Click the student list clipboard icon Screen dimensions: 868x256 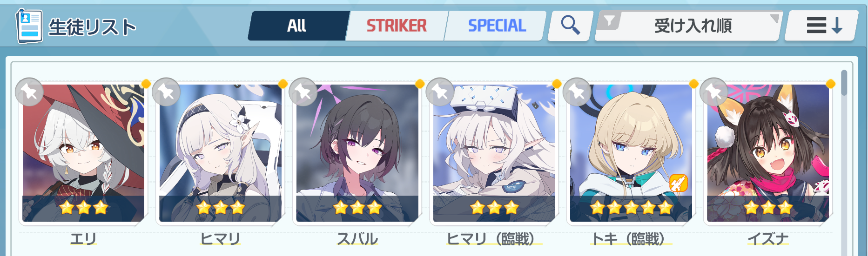(x=29, y=26)
